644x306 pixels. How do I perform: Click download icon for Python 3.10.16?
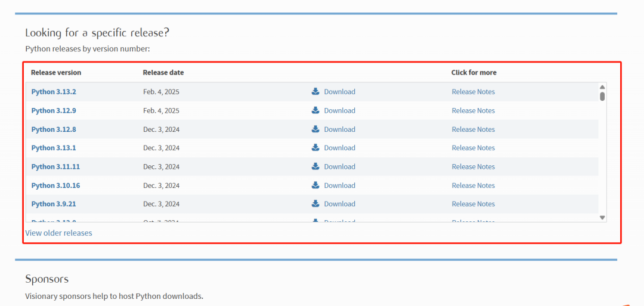click(315, 186)
